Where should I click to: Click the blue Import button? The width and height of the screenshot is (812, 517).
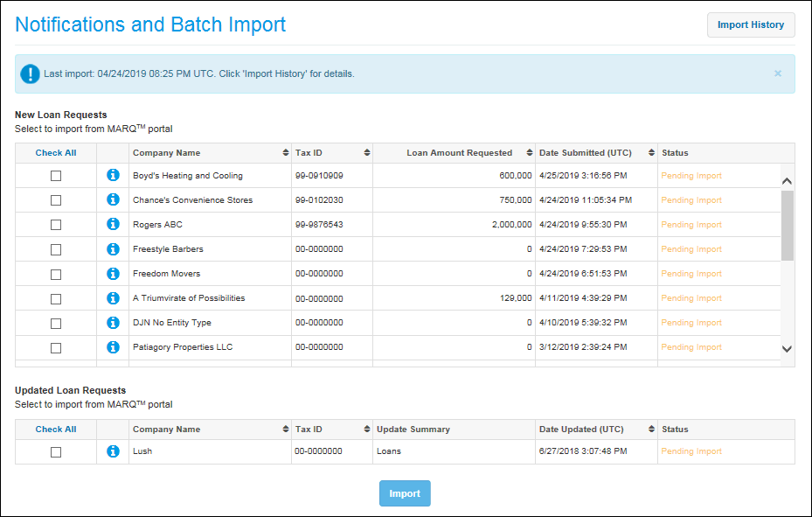pyautogui.click(x=405, y=493)
